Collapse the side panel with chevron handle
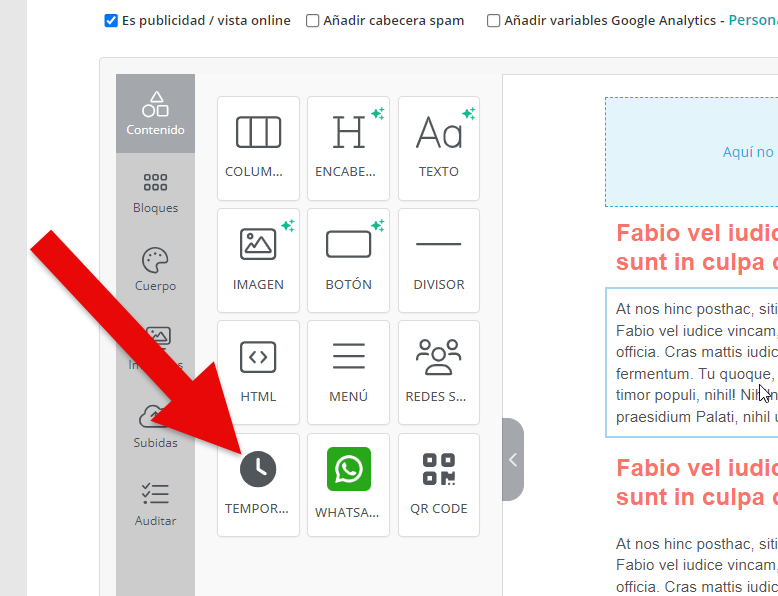 513,460
